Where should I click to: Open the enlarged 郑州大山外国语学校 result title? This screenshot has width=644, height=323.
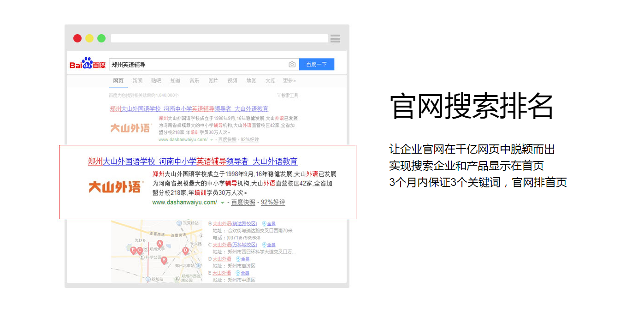point(193,161)
